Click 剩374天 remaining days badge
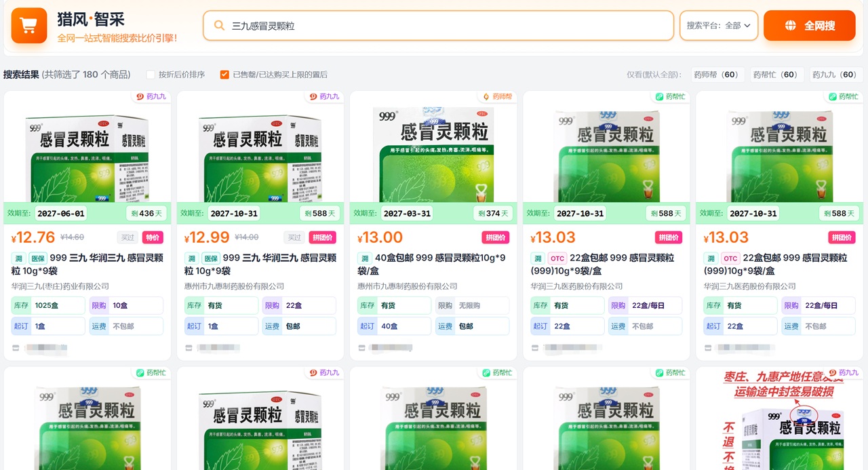Viewport: 868px width, 470px height. tap(492, 213)
